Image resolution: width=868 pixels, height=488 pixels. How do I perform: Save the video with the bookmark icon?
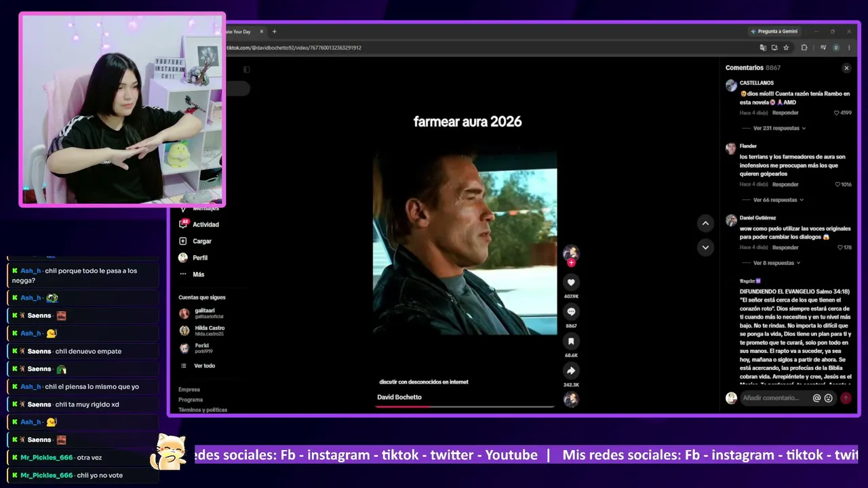pos(571,342)
